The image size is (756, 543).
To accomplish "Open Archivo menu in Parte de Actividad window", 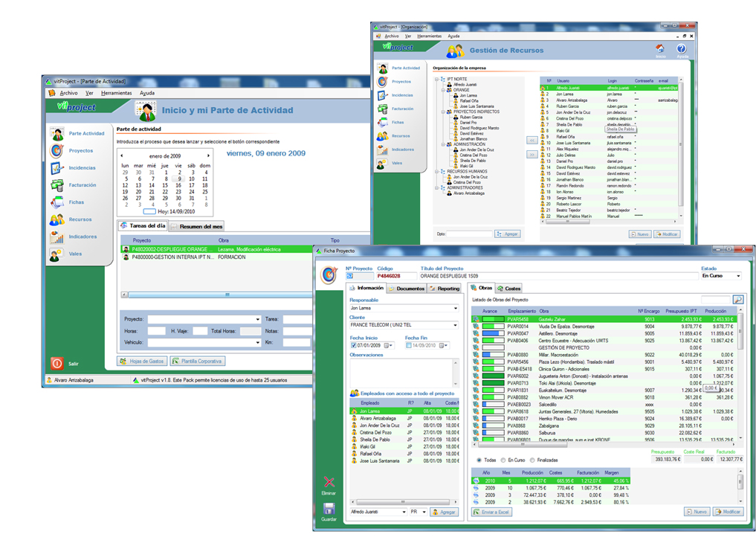I will coord(68,93).
